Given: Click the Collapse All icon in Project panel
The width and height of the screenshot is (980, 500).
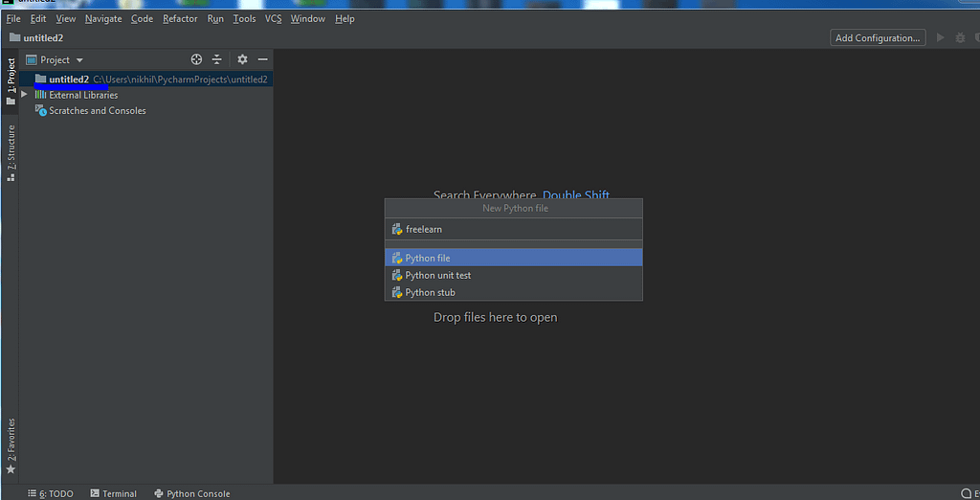Looking at the screenshot, I should click(x=217, y=59).
